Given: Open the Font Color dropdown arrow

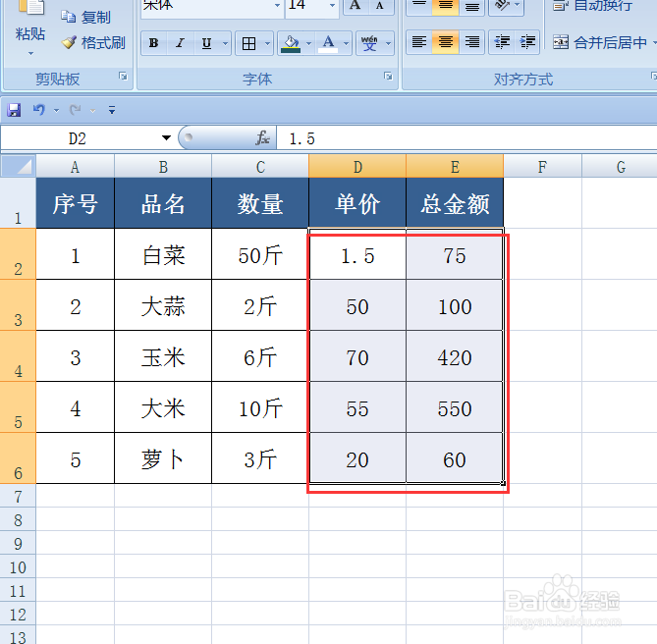Looking at the screenshot, I should (x=347, y=43).
